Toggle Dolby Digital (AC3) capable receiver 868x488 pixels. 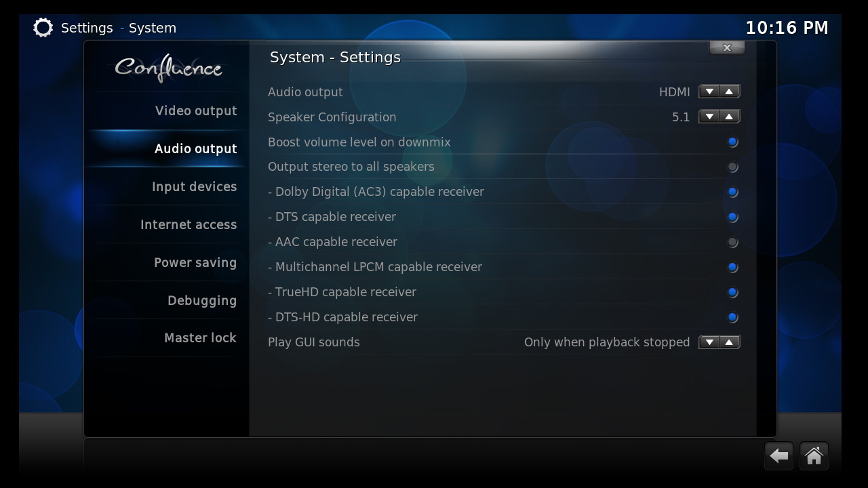[x=503, y=192]
